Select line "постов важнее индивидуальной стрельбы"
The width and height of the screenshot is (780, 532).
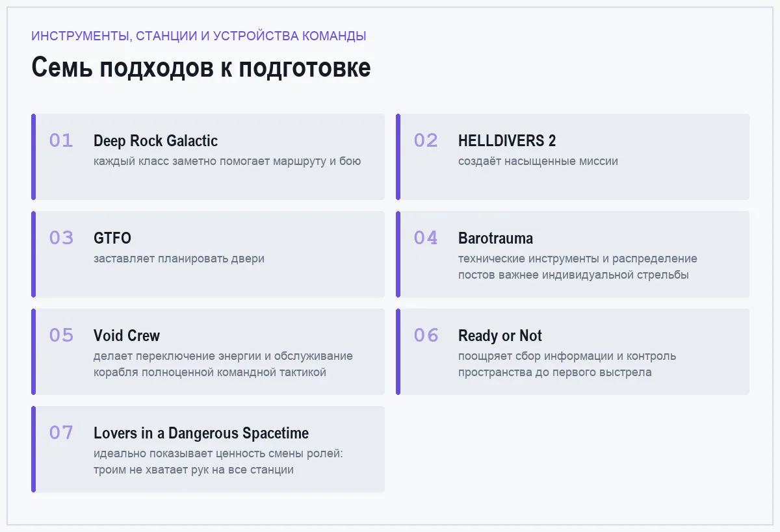pyautogui.click(x=573, y=275)
